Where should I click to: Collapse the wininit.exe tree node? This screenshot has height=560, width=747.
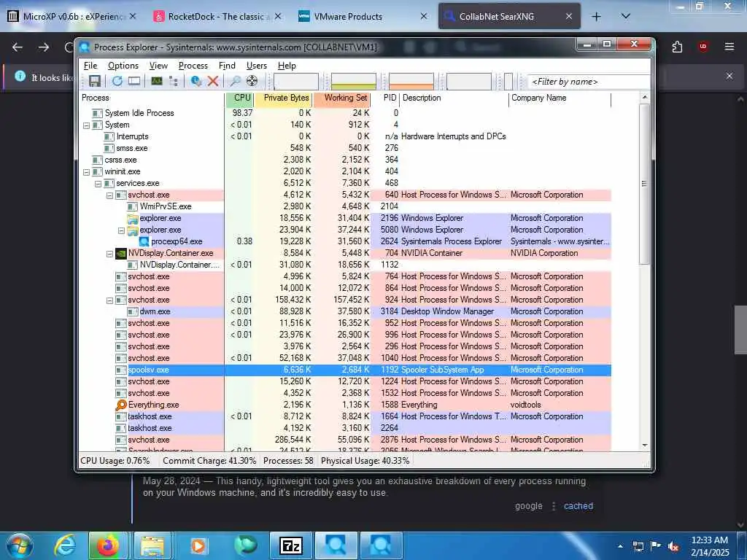pos(86,172)
